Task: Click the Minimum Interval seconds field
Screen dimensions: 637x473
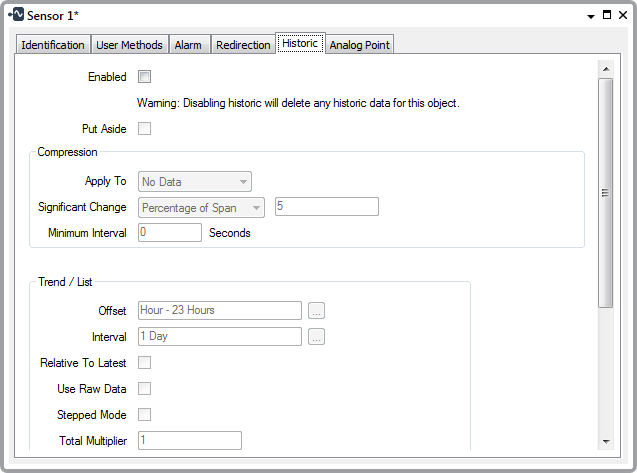Action: 170,233
